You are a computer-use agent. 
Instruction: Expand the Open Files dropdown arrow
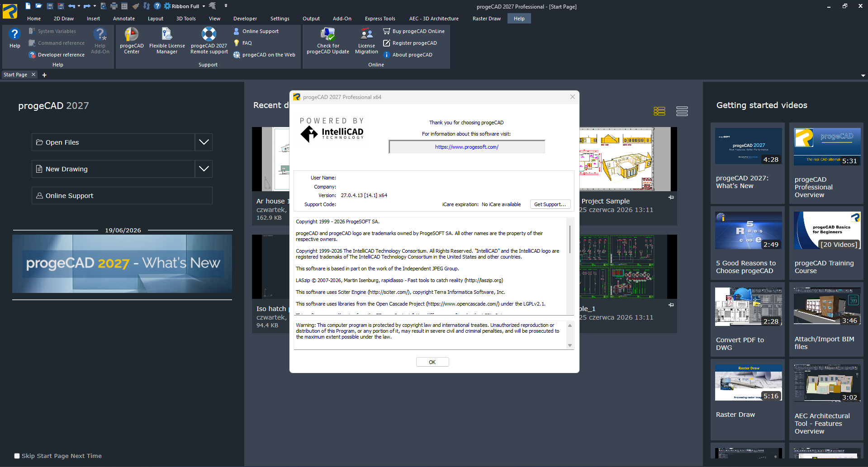[204, 142]
